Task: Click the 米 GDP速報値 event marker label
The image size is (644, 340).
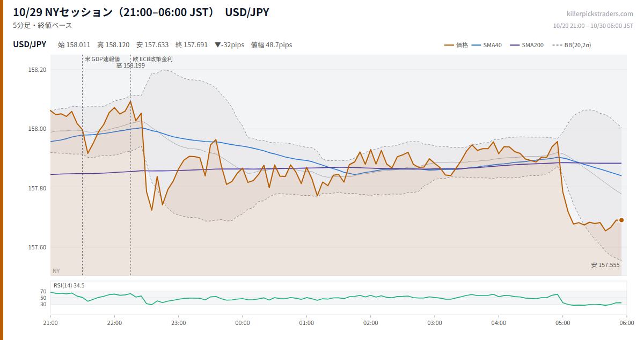Action: pos(102,59)
